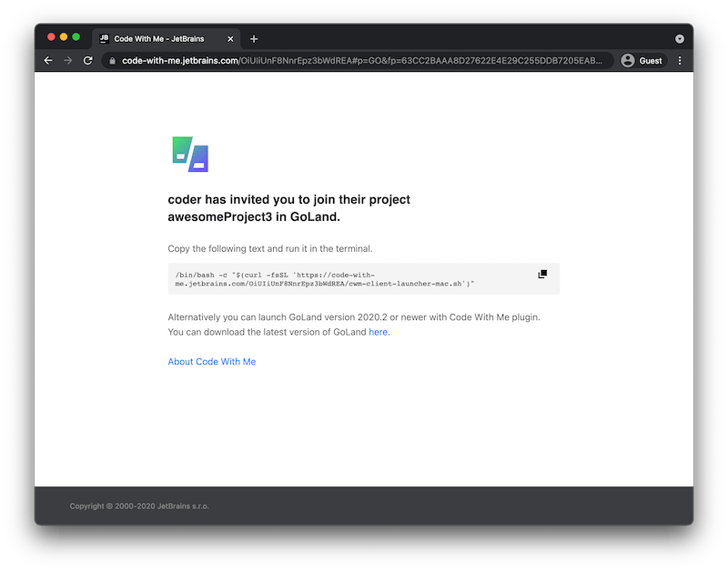Click the 'Copy the following text' instruction
728x571 pixels.
tap(269, 248)
